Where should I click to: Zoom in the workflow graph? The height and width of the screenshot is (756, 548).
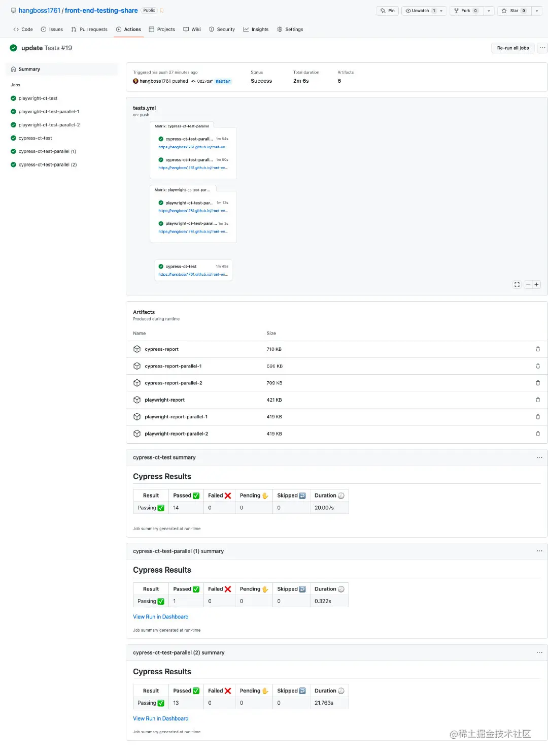click(536, 285)
